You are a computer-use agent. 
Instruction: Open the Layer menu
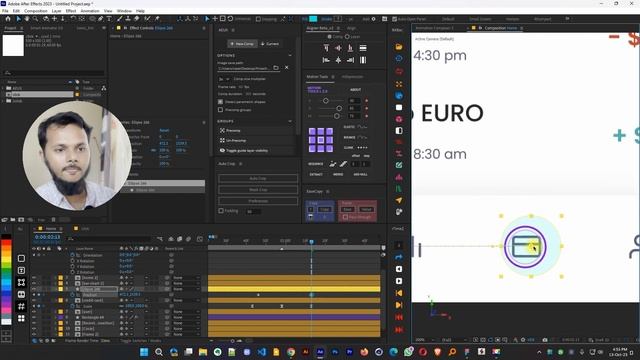[57, 11]
